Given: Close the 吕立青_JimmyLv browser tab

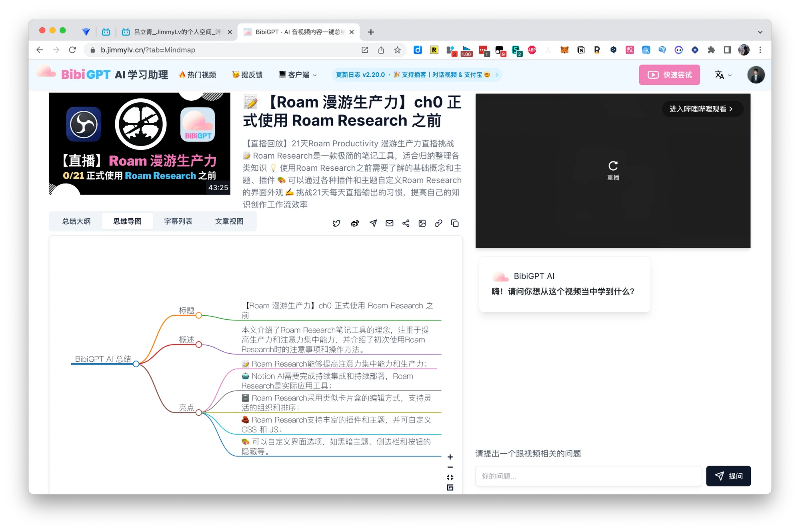Looking at the screenshot, I should [x=230, y=32].
